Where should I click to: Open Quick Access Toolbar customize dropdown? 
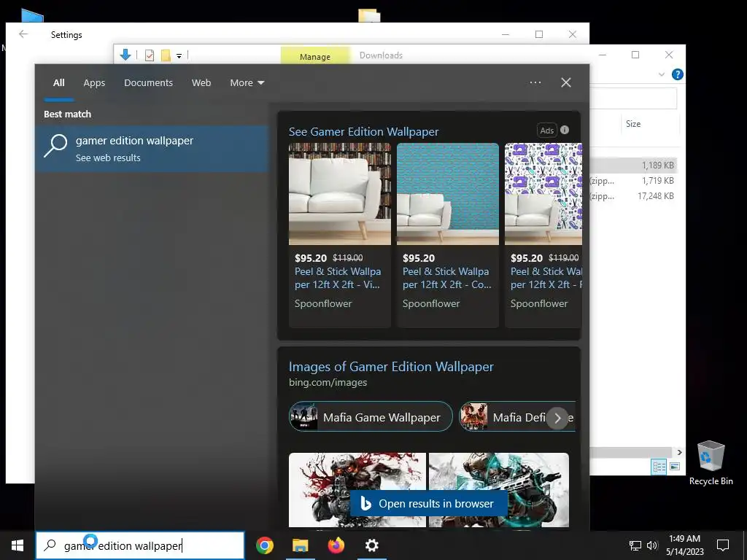click(179, 55)
